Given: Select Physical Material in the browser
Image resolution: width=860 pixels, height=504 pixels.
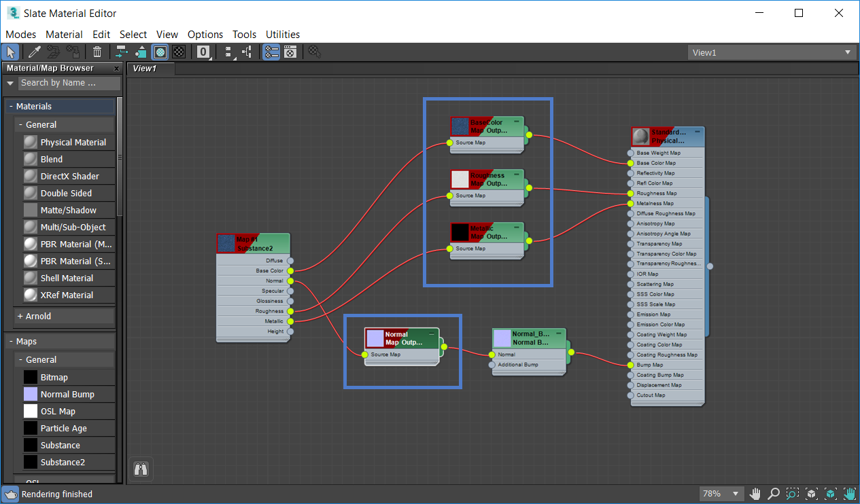Looking at the screenshot, I should point(73,142).
